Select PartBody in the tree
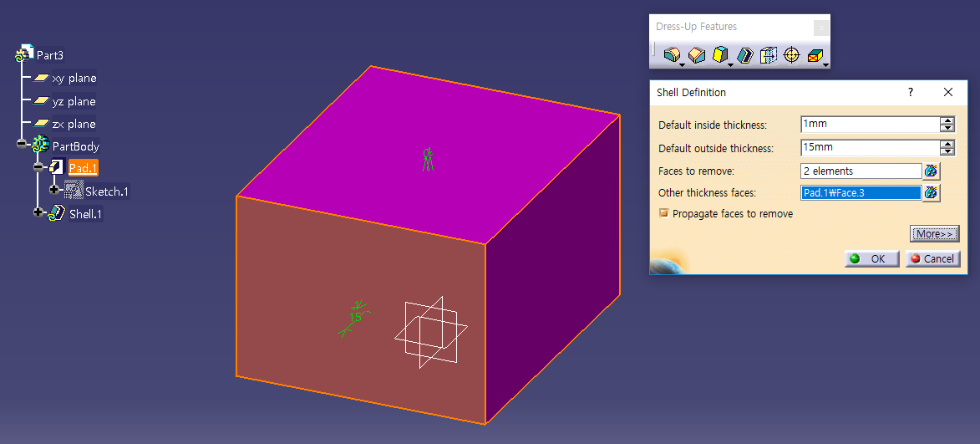The image size is (980, 444). pyautogui.click(x=76, y=146)
